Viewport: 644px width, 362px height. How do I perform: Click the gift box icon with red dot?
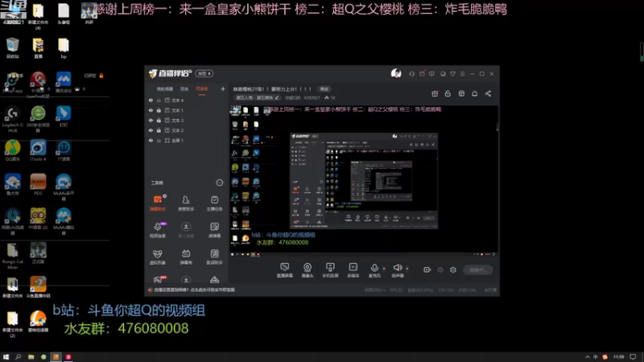tap(435, 93)
